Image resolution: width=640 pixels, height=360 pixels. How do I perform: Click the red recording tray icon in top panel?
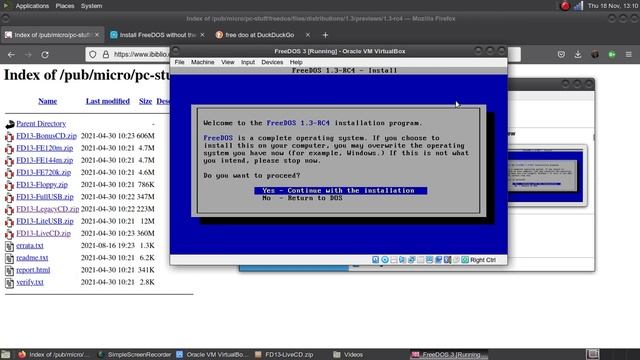[565, 6]
